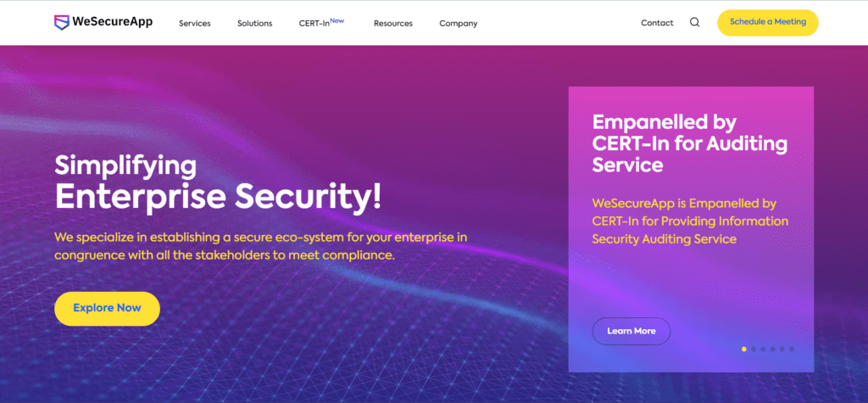The width and height of the screenshot is (868, 403).
Task: Click the 'WeSecureApp is Empanelled by CERT-In' paragraph
Action: pyautogui.click(x=690, y=221)
